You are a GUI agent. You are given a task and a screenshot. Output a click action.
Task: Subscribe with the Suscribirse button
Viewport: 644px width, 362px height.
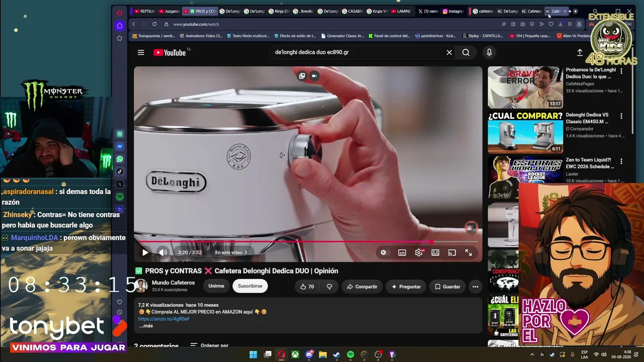click(250, 286)
